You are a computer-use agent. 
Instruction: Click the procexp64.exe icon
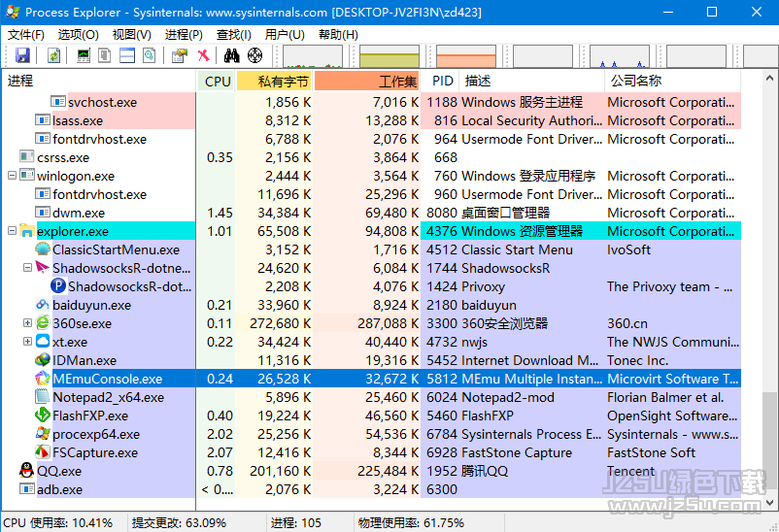[43, 433]
